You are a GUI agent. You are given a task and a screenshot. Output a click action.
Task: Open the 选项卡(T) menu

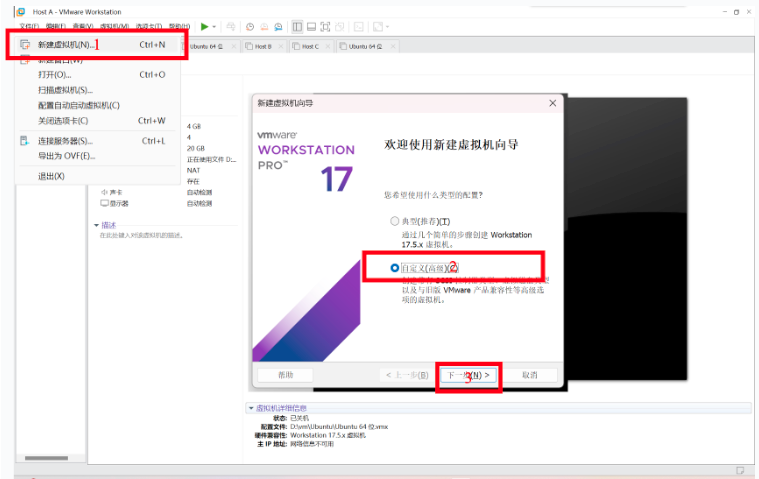click(x=149, y=26)
